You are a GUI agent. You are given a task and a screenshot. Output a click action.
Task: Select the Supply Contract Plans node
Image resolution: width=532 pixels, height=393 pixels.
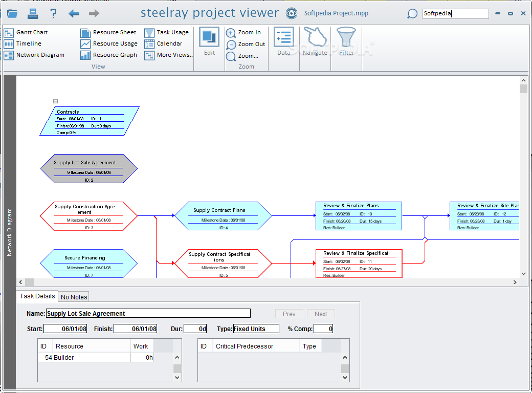click(x=223, y=216)
